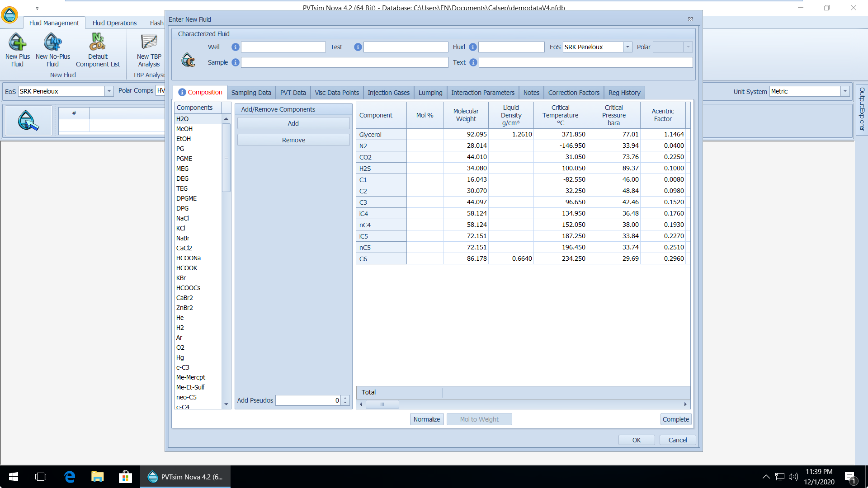The width and height of the screenshot is (868, 488).
Task: Click the Text input field
Action: (586, 62)
